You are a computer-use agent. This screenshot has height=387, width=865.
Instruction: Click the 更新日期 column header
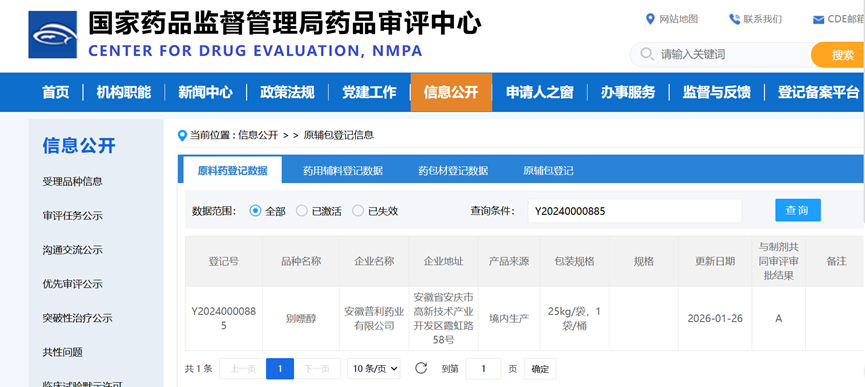click(x=715, y=261)
